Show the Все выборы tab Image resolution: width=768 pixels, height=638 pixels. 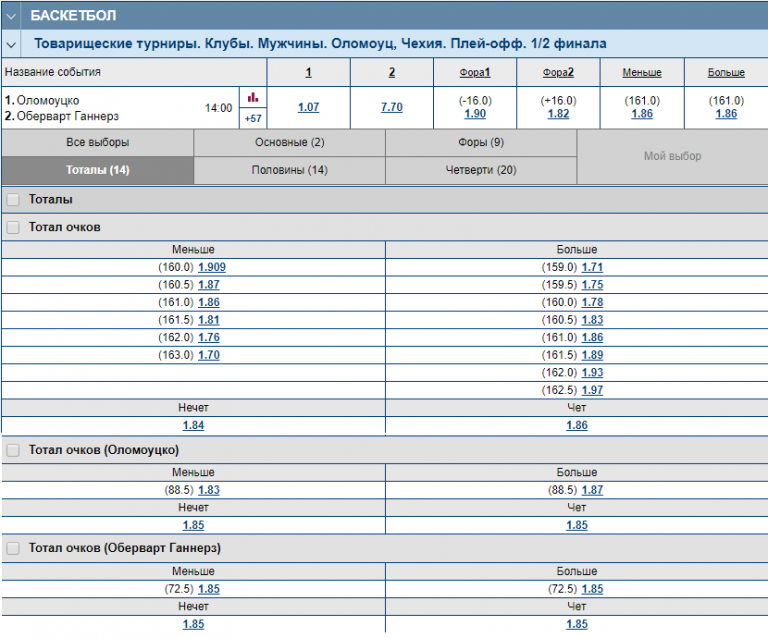(97, 143)
